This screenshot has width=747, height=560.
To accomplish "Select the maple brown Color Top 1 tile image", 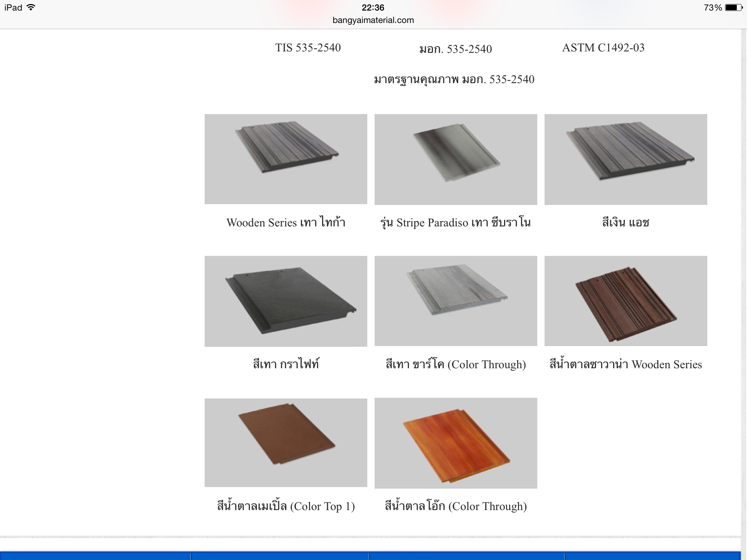I will (286, 443).
